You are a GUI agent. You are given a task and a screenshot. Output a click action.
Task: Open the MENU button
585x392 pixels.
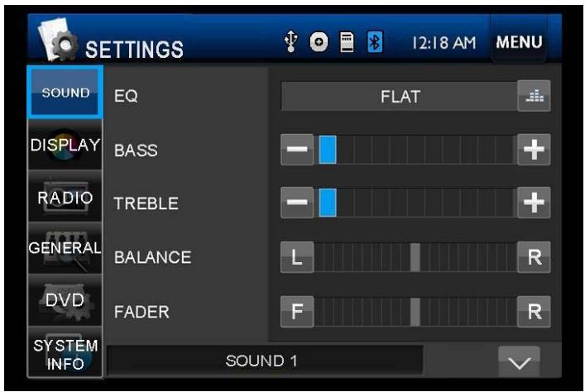520,41
